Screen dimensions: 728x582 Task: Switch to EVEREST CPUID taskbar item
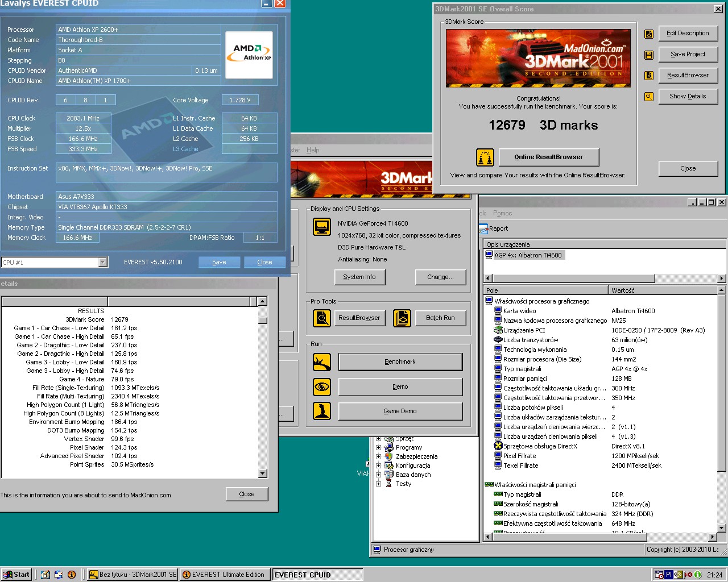coord(317,575)
